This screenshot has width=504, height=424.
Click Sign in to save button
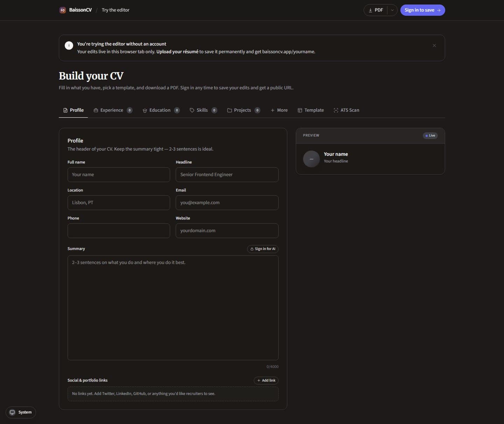[x=422, y=10]
